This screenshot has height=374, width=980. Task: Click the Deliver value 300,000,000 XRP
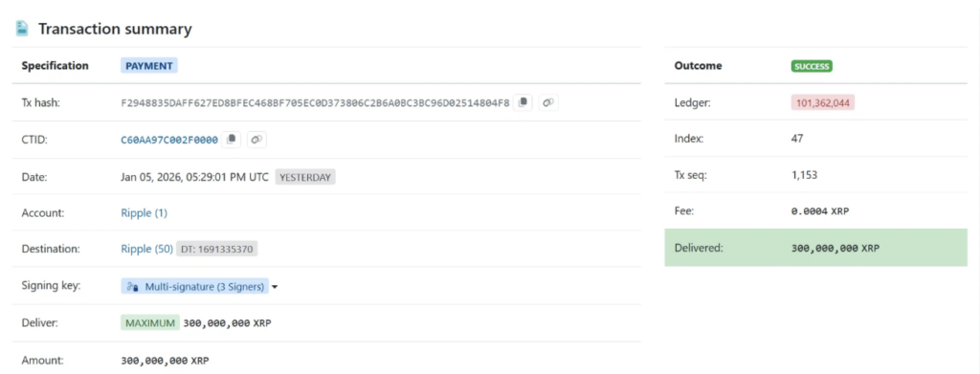tap(227, 323)
